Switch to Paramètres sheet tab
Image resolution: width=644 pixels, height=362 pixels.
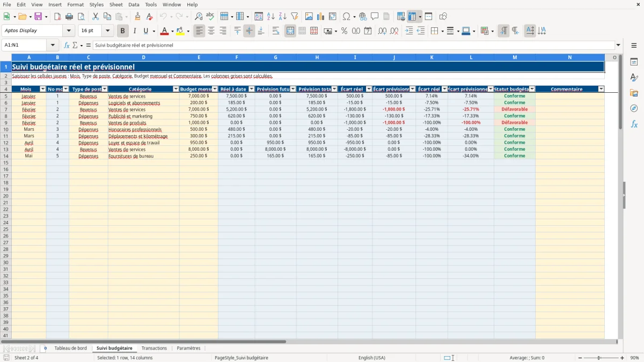click(x=188, y=349)
